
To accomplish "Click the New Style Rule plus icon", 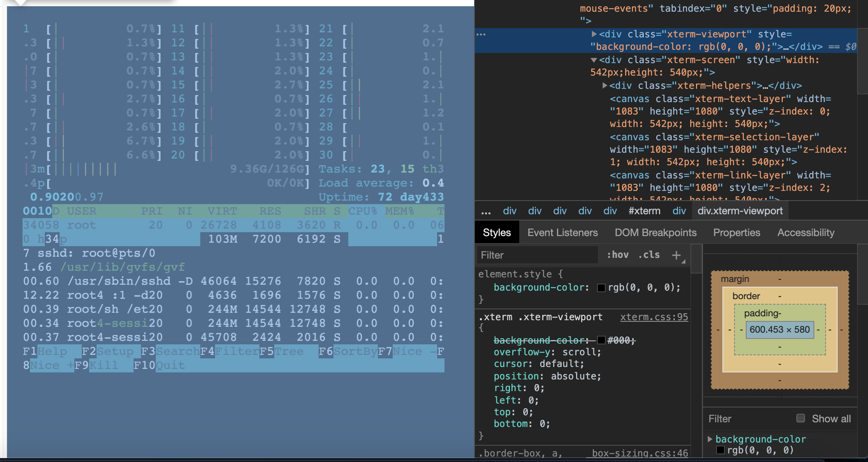I will pyautogui.click(x=676, y=255).
